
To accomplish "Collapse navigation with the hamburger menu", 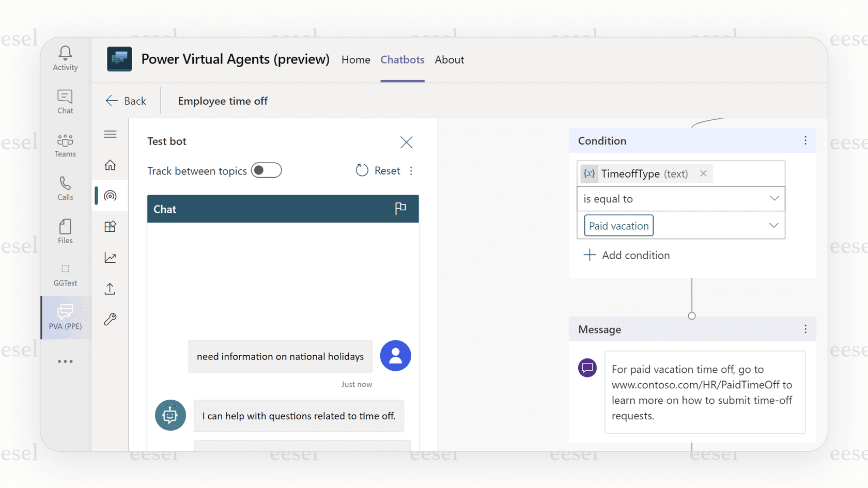I will point(110,134).
